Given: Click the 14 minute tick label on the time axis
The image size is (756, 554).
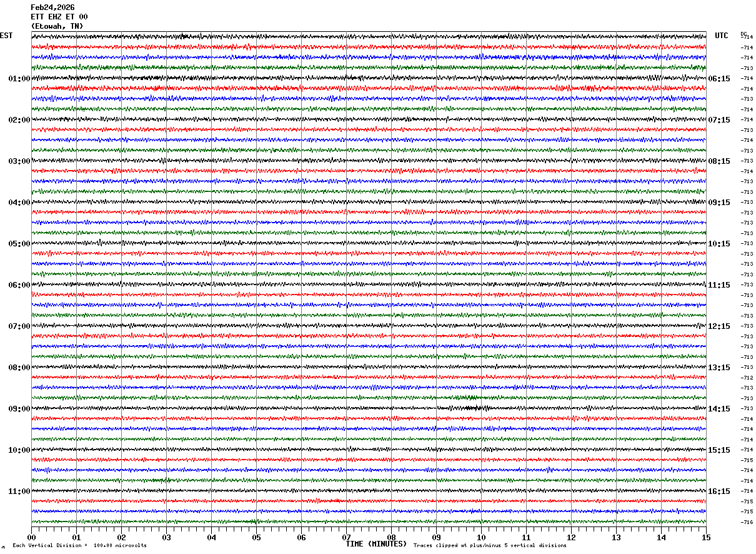Looking at the screenshot, I should pyautogui.click(x=661, y=537).
